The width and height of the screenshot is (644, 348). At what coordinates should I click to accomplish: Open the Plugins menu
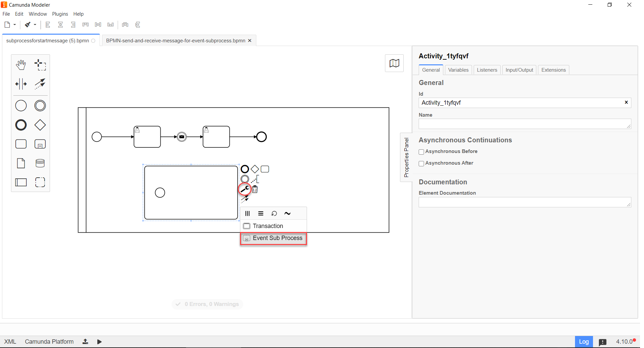(60, 14)
